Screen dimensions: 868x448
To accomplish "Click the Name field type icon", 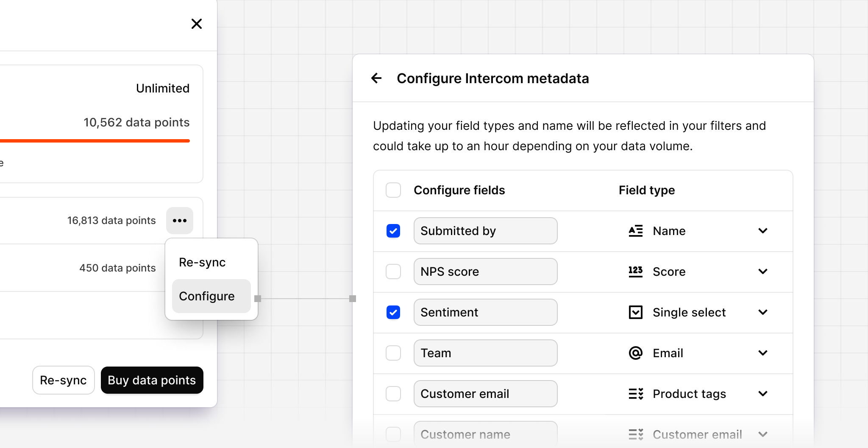I will point(635,231).
